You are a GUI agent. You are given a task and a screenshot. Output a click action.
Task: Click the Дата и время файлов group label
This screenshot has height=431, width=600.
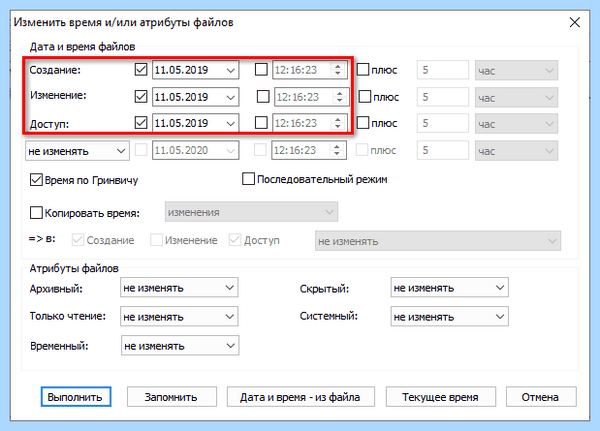[82, 47]
